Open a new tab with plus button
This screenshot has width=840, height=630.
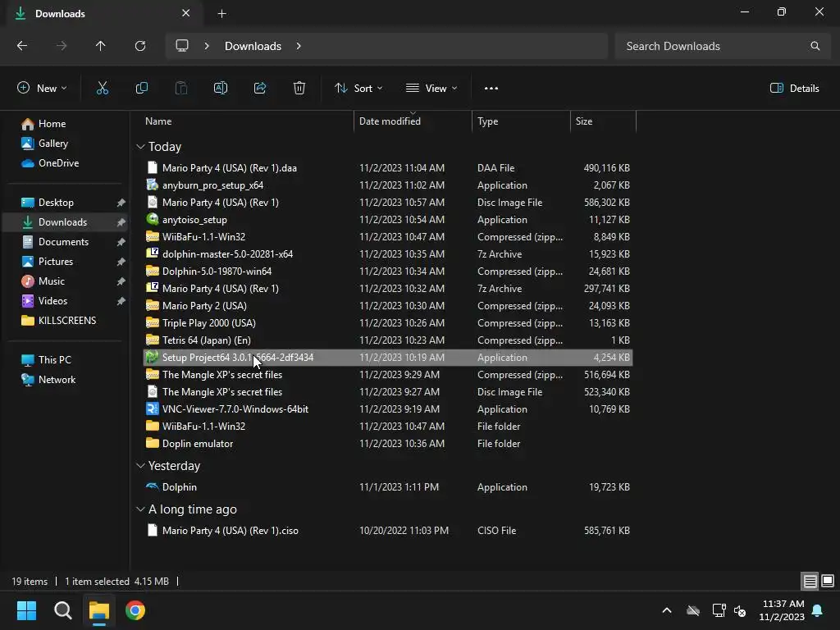pyautogui.click(x=221, y=14)
